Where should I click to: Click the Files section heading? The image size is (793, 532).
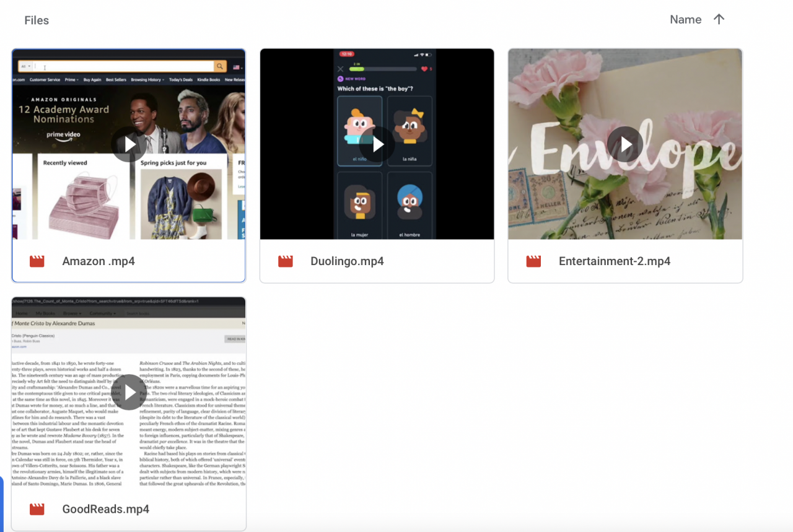pyautogui.click(x=37, y=20)
